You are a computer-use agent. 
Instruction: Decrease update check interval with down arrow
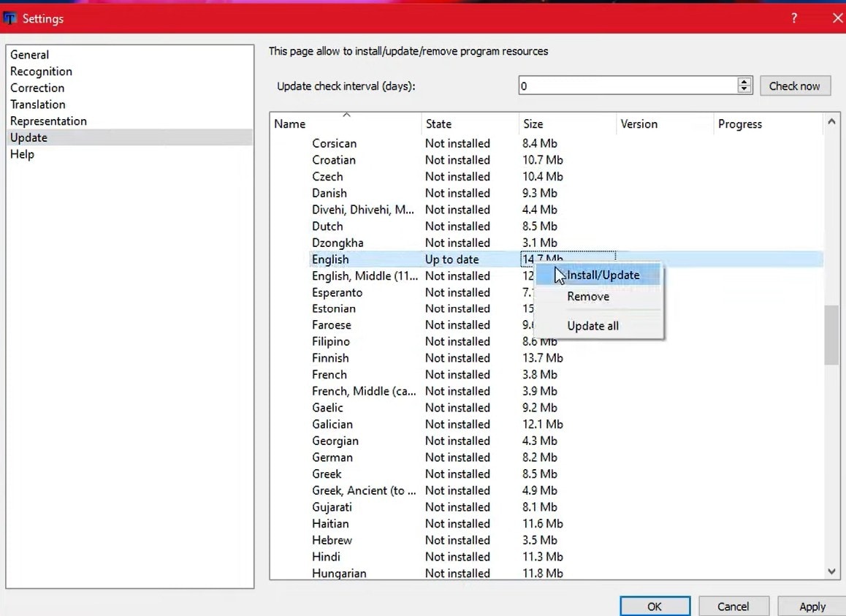744,90
